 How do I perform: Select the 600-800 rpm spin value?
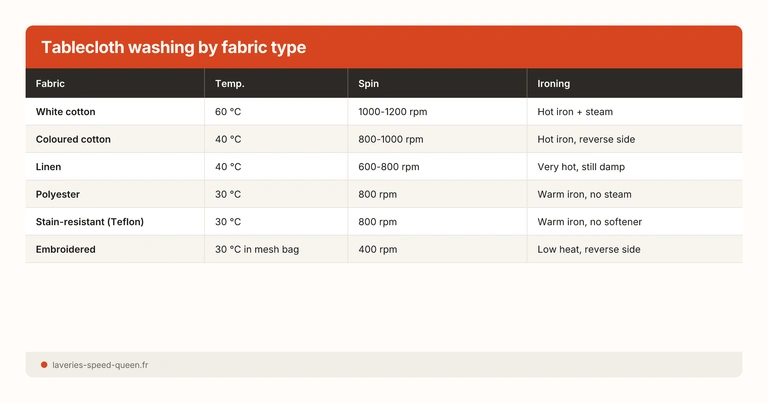(388, 167)
